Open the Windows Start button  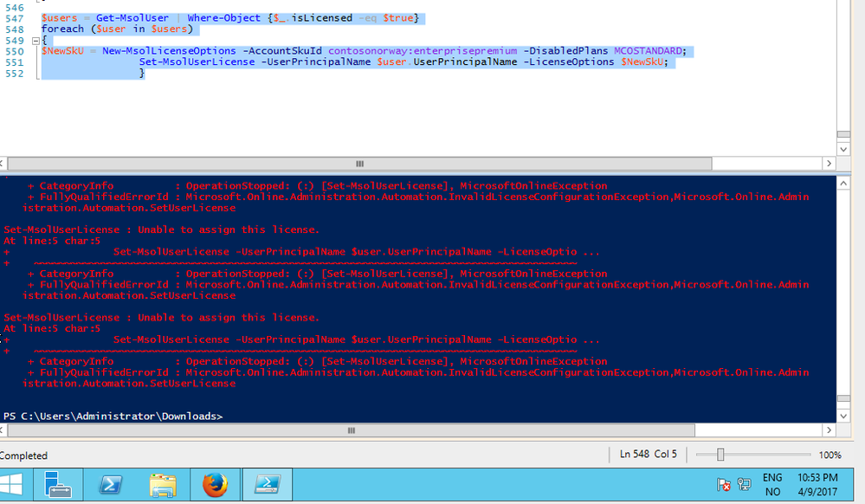pos(11,484)
